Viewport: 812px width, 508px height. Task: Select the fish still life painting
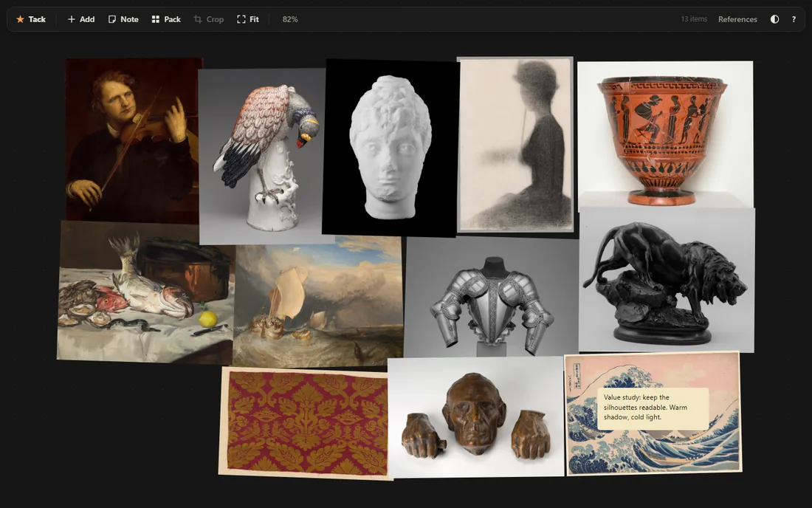click(x=146, y=292)
